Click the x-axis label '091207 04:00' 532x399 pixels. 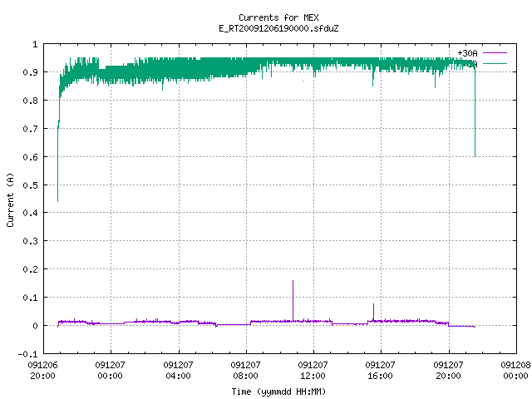pyautogui.click(x=178, y=370)
